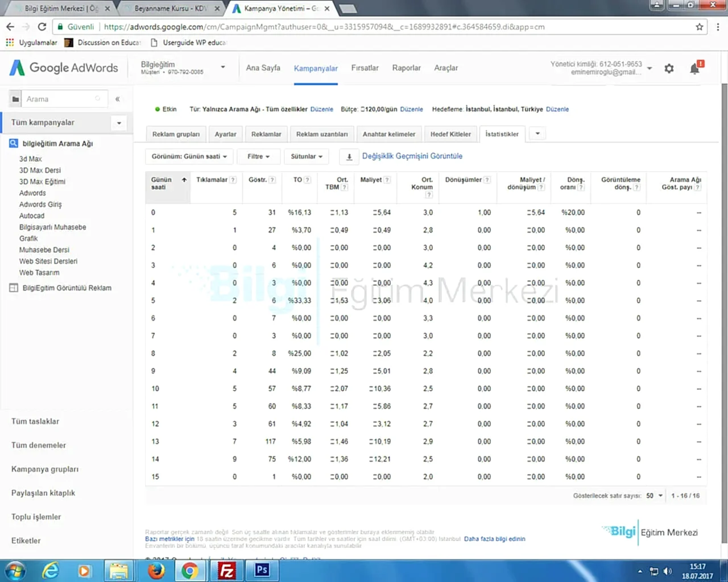
Task: Reload the page with refresh icon
Action: point(42,27)
